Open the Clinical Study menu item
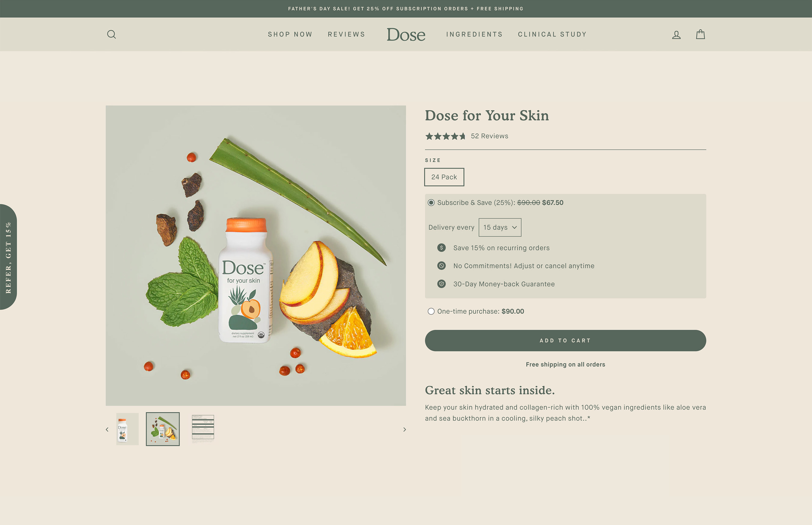812x525 pixels. [552, 35]
